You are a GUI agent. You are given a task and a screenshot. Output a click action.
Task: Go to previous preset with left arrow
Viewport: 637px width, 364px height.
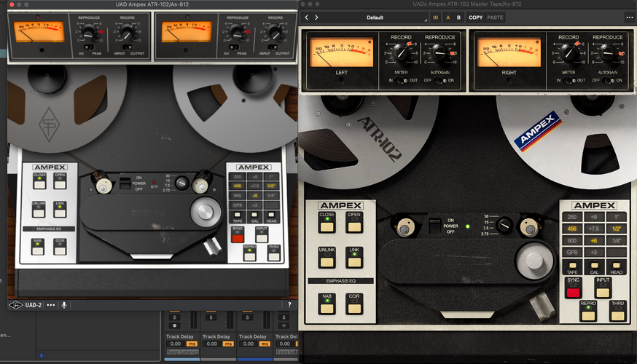click(307, 17)
